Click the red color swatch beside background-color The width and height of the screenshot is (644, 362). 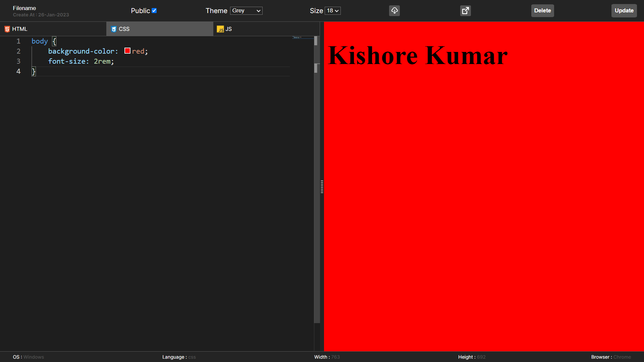pos(127,51)
